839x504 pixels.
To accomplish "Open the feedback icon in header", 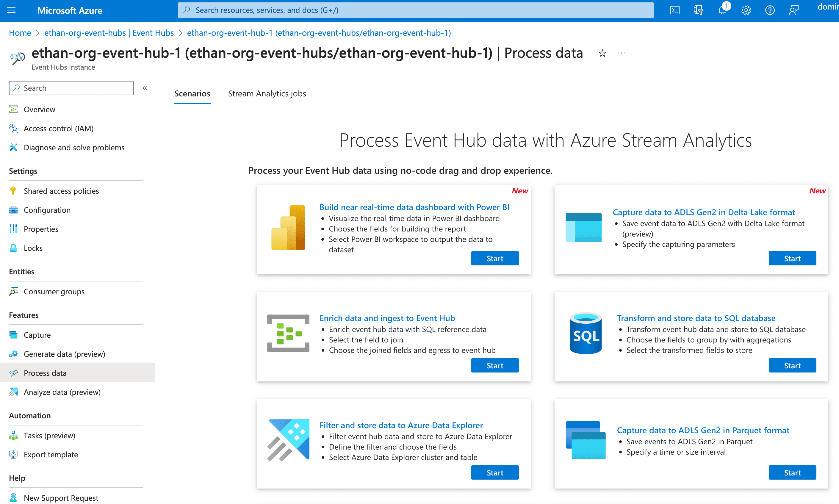I will pyautogui.click(x=793, y=10).
